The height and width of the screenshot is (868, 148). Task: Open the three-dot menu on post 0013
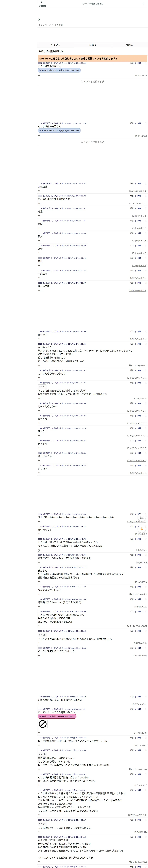point(146,370)
